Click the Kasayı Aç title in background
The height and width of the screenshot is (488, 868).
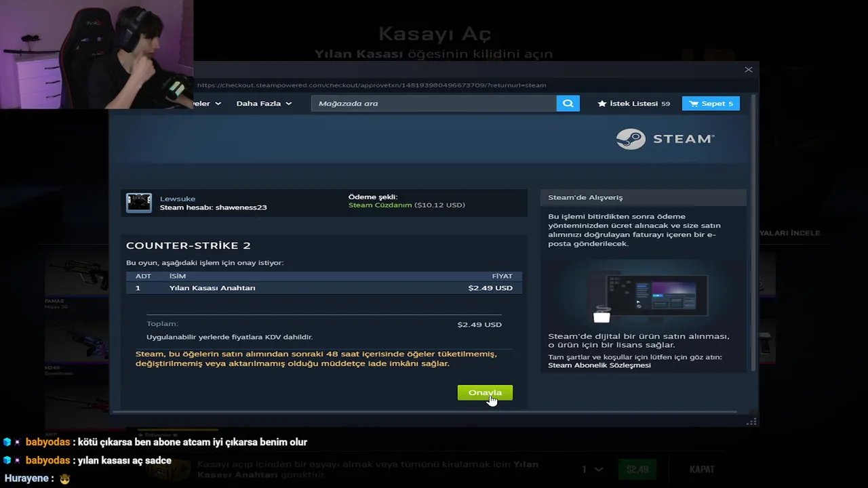[x=435, y=33]
